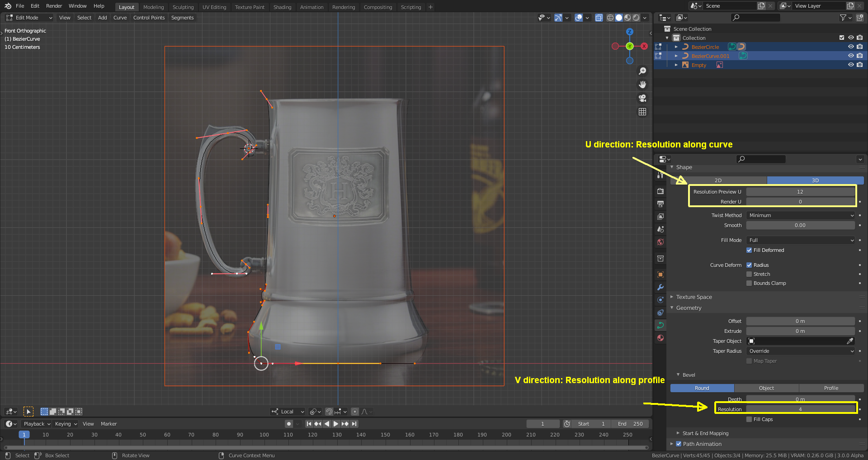Open the World properties tab icon
The height and width of the screenshot is (460, 868).
click(x=660, y=242)
